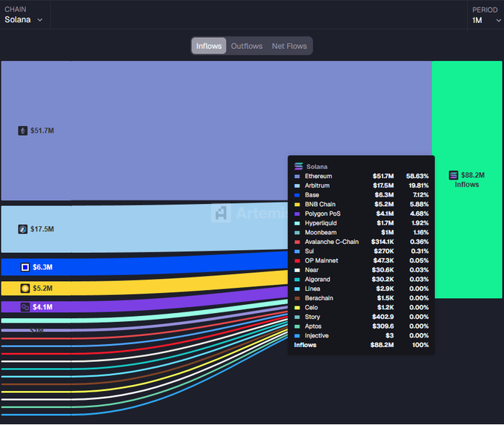Click the $4.1M Polygon flow label
This screenshot has width=504, height=425.
click(42, 307)
